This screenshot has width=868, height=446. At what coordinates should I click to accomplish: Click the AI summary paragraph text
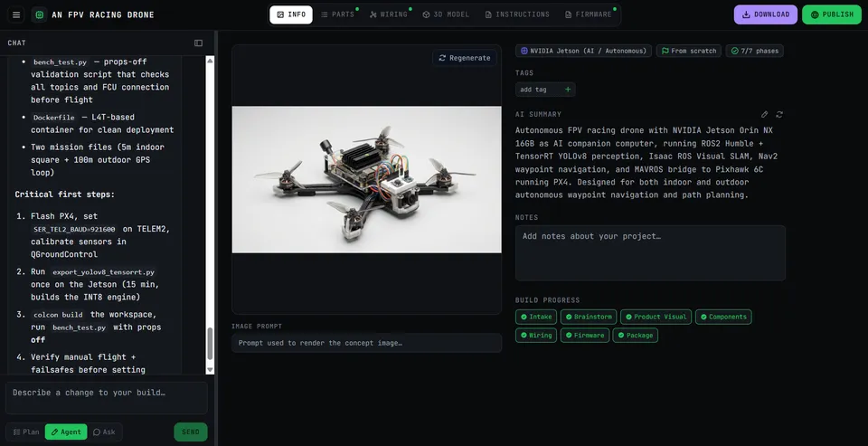(646, 163)
